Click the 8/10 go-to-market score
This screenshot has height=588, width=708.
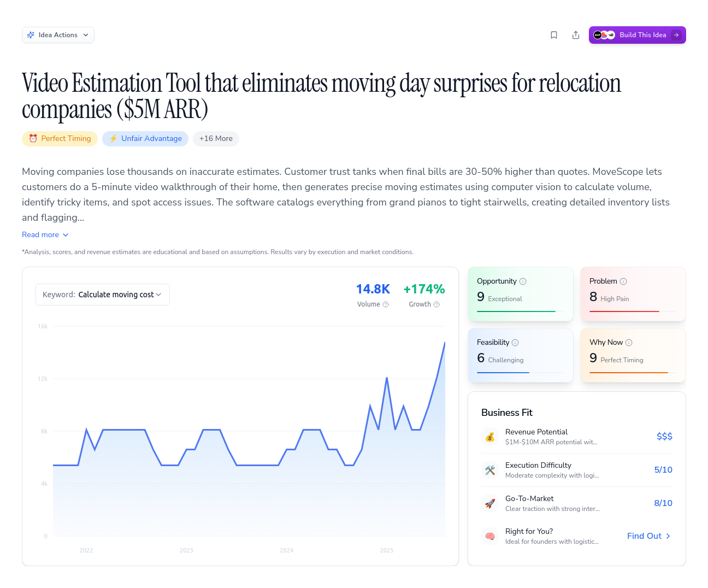coord(663,503)
